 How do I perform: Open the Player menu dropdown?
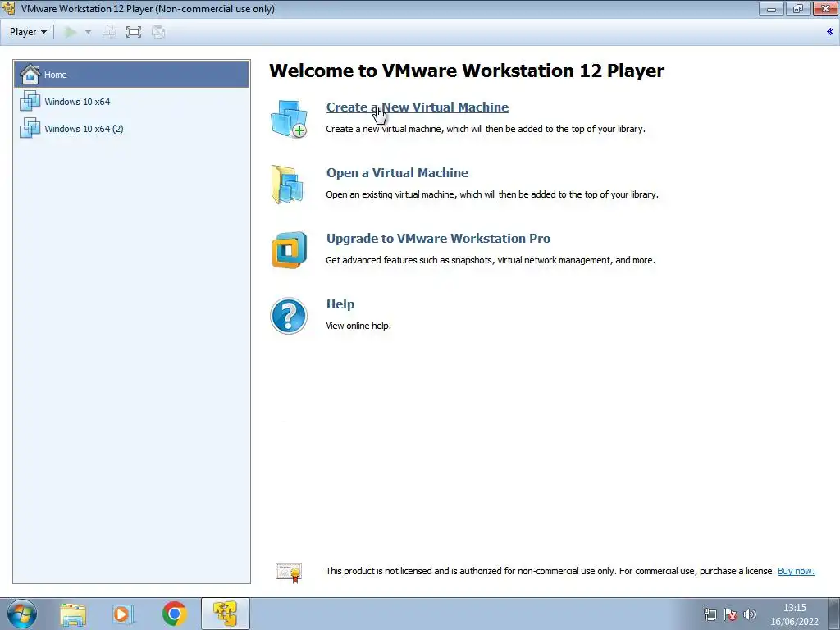point(28,32)
